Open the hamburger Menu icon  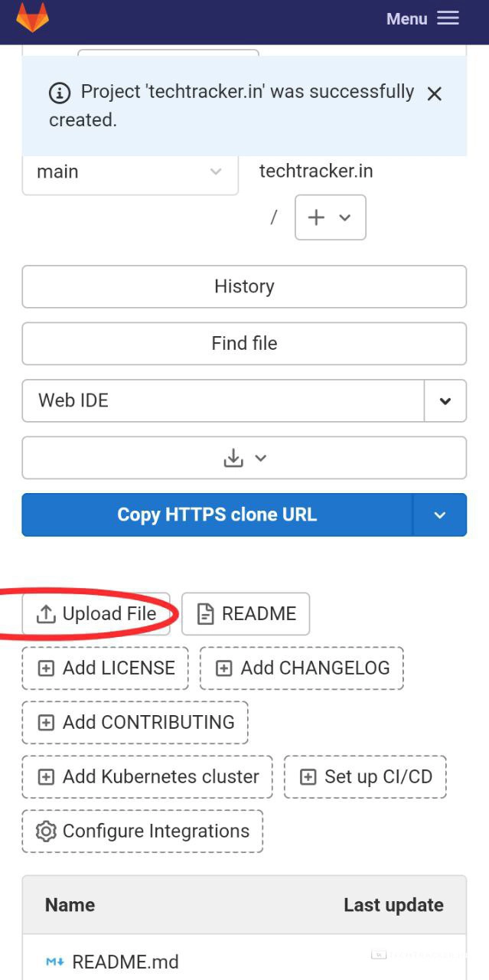(x=448, y=18)
